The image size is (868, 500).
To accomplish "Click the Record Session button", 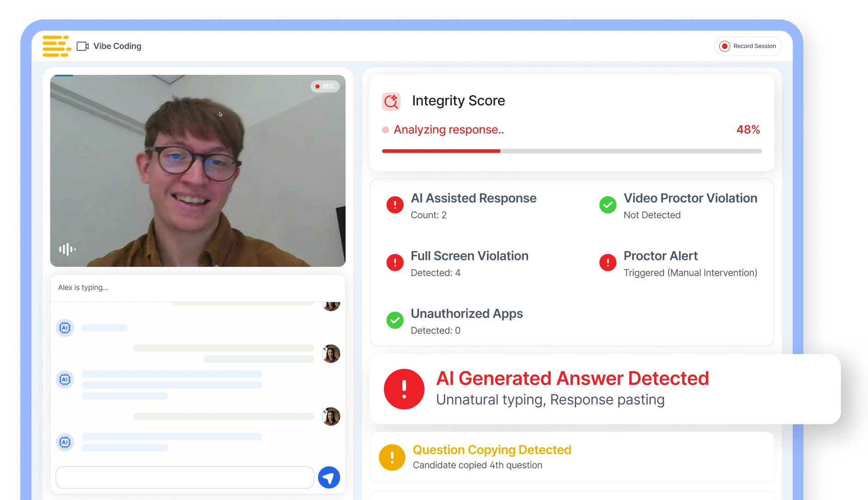I will 748,46.
